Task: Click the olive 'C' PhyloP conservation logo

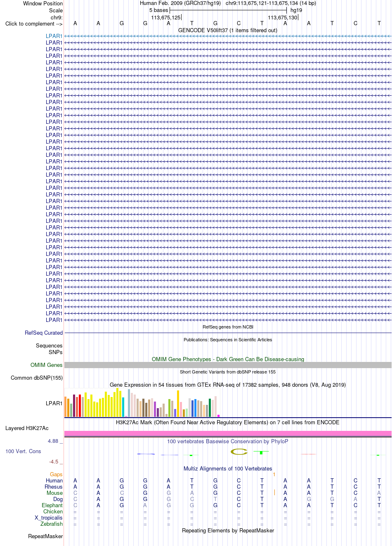Action: [x=239, y=451]
